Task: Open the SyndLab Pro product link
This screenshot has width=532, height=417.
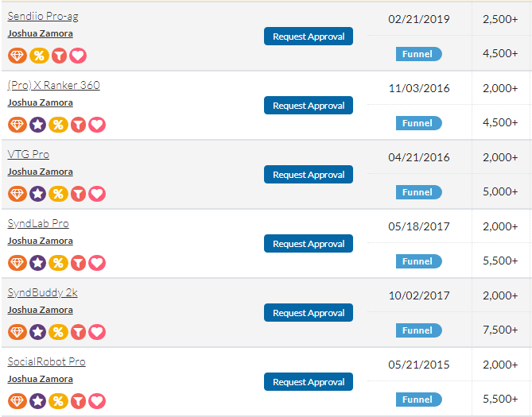Action: pyautogui.click(x=38, y=224)
